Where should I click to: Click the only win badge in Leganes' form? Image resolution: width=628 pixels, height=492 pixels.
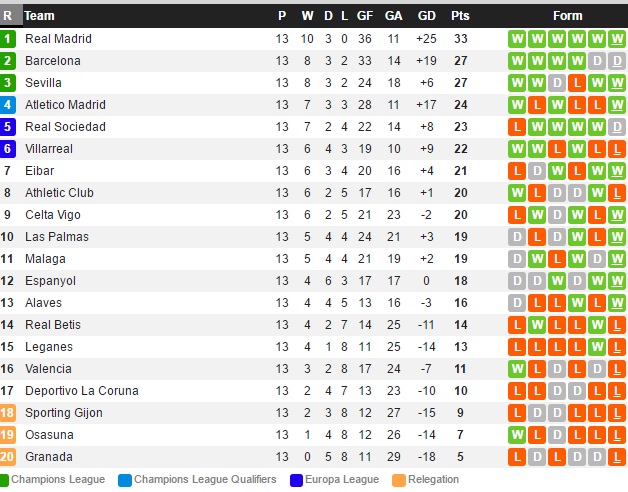tap(597, 347)
